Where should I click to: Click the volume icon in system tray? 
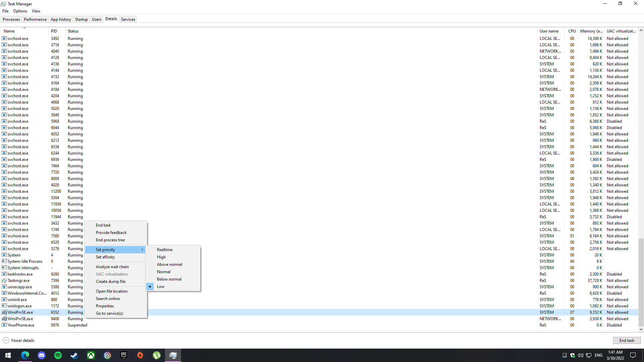pos(580,355)
